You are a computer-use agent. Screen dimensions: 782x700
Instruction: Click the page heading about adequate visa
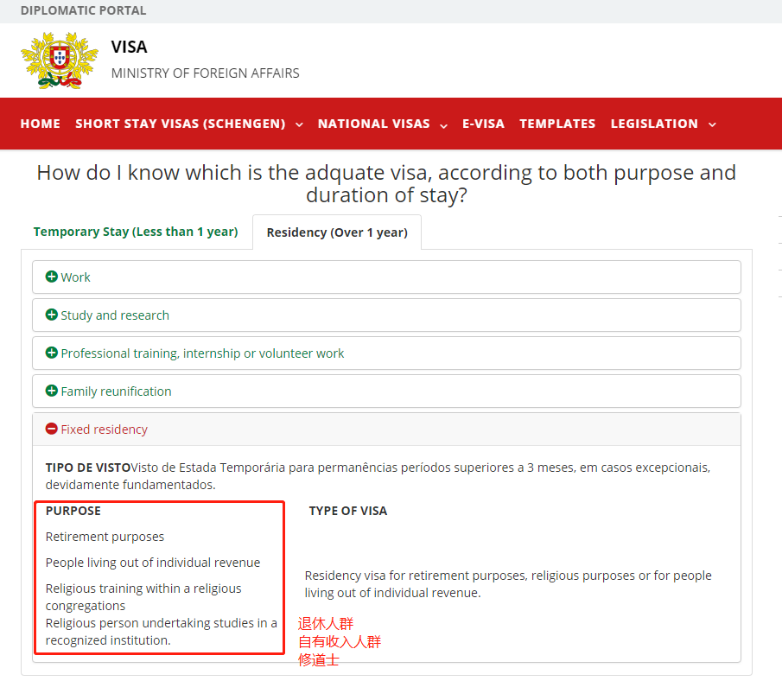pos(386,183)
